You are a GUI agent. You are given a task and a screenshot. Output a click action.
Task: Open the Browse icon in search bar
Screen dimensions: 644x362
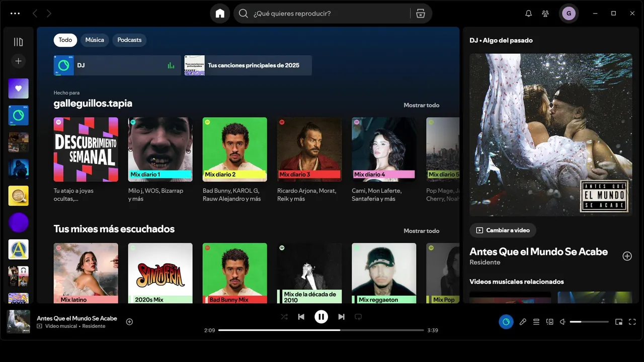pyautogui.click(x=421, y=14)
